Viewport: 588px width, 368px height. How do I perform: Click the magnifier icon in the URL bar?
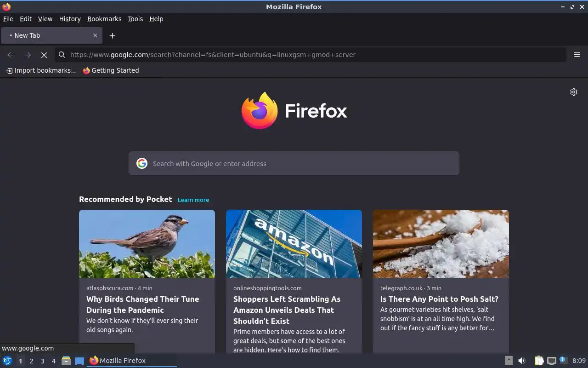62,55
